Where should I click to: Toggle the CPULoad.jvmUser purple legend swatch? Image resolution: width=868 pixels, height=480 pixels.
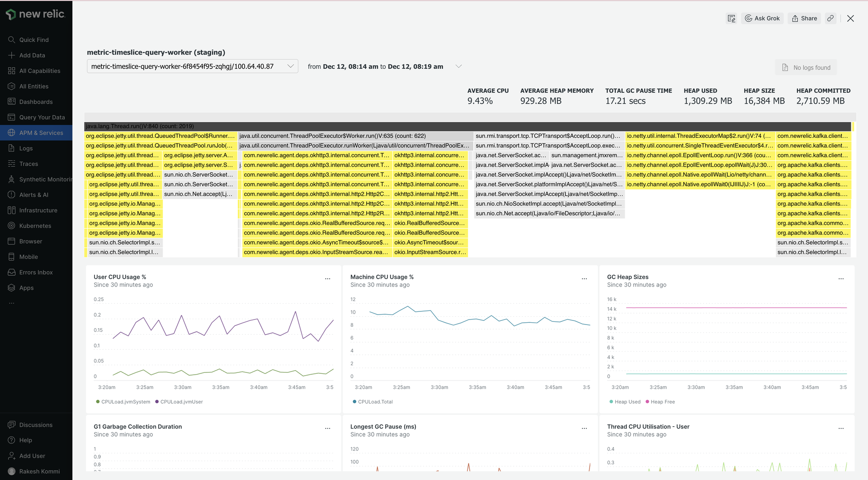[157, 402]
